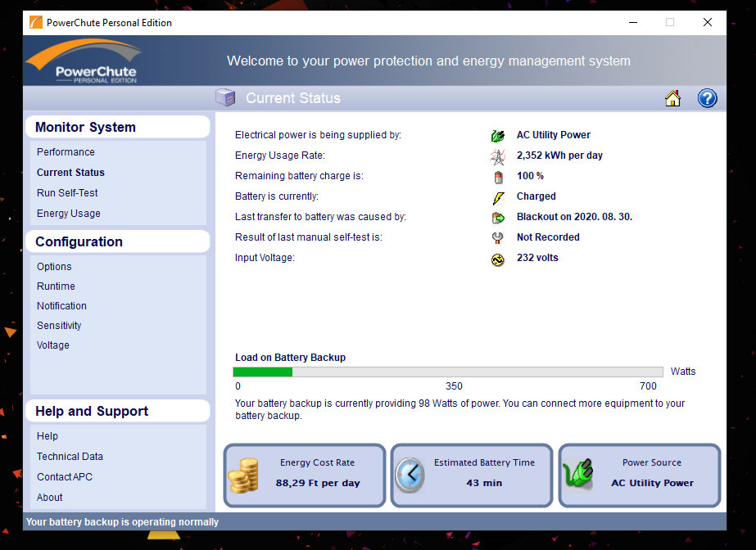Click the battery charge icon beside 100 %
The image size is (756, 550).
tap(498, 177)
